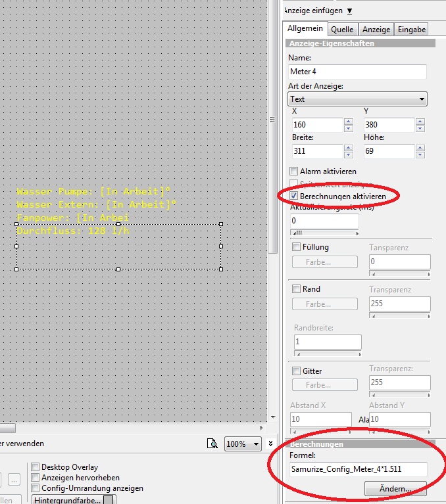Click the Breite field 311

pos(317,151)
